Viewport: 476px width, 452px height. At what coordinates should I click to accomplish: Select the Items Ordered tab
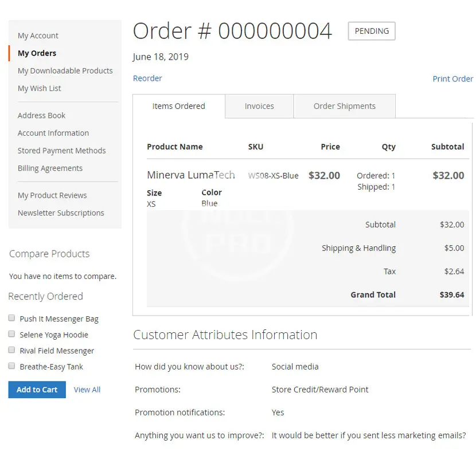coord(178,106)
